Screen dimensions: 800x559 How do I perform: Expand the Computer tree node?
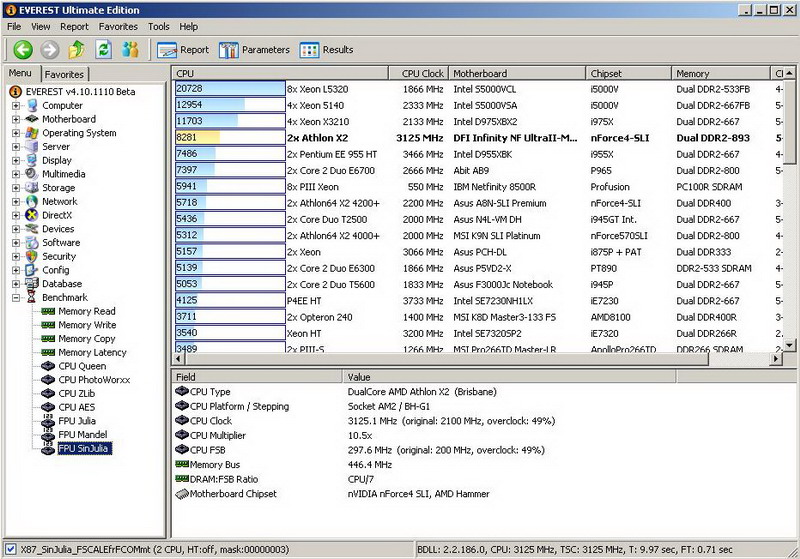click(x=16, y=105)
